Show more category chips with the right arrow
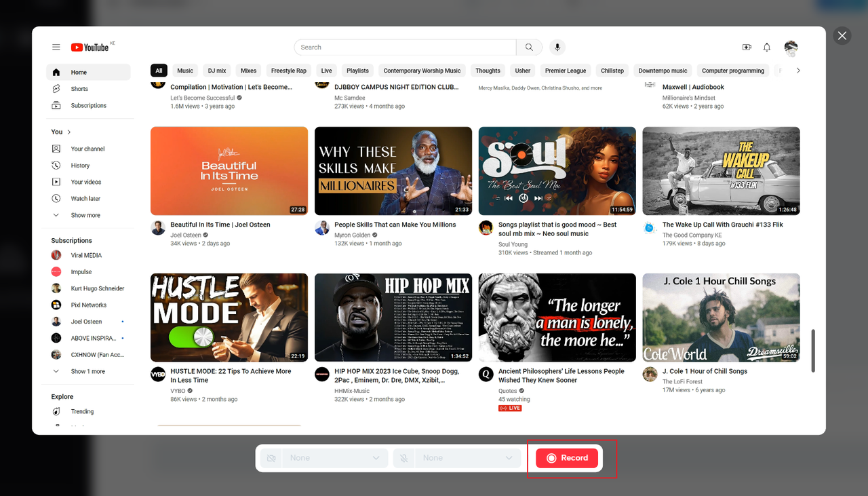This screenshot has width=868, height=496. coord(798,71)
